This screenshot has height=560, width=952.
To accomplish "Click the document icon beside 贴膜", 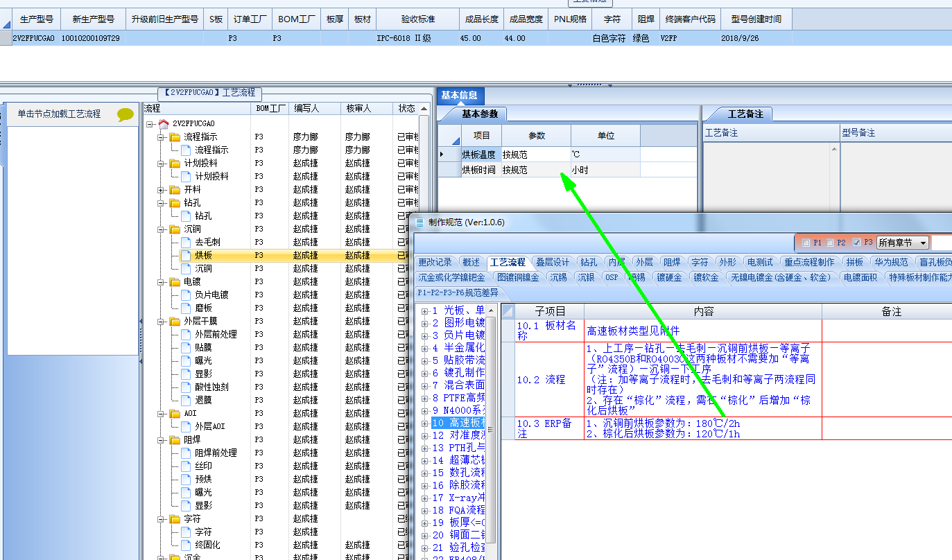I will point(186,347).
